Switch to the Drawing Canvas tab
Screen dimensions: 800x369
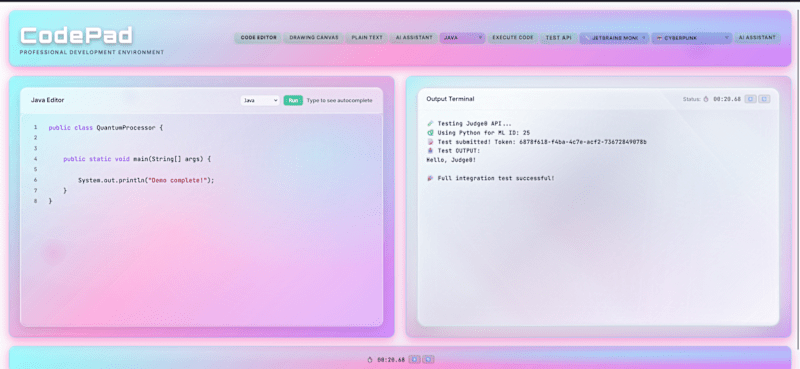314,38
